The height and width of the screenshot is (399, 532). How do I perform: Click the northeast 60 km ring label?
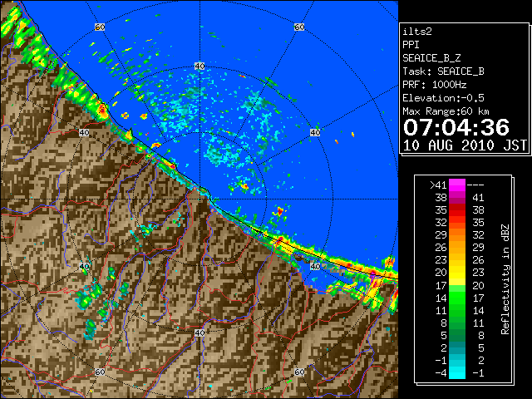[x=299, y=27]
